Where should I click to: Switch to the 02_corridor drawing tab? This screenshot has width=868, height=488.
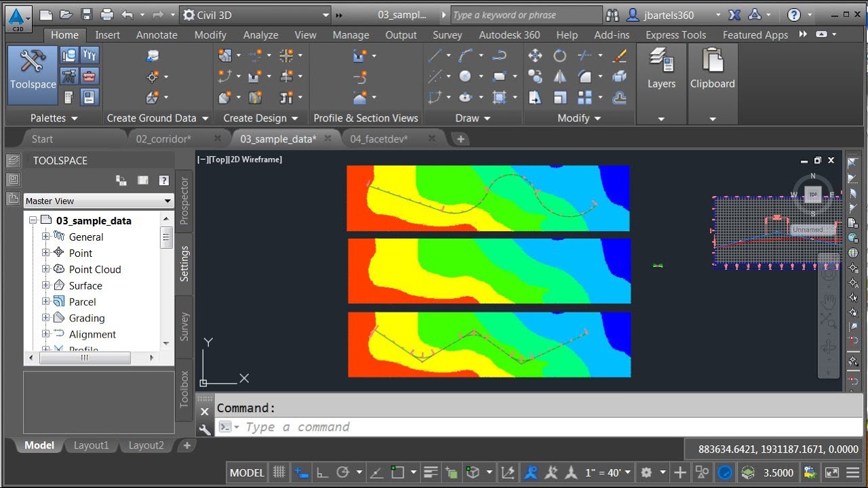[x=163, y=139]
